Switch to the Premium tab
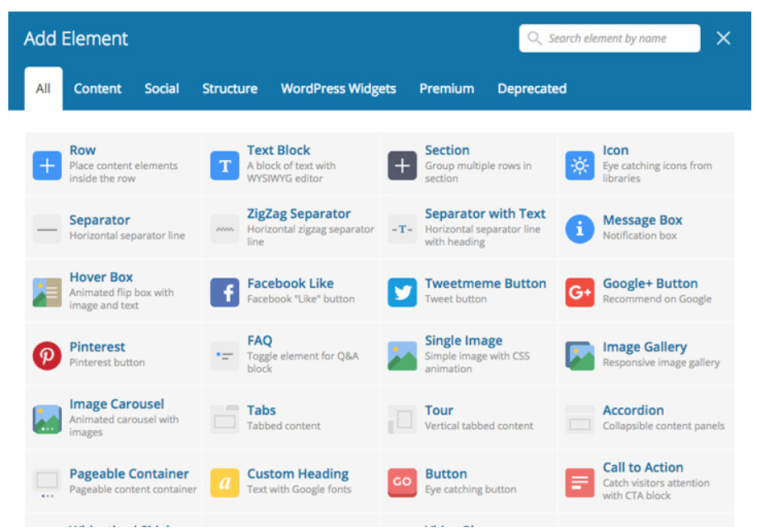The width and height of the screenshot is (757, 532). tap(446, 88)
